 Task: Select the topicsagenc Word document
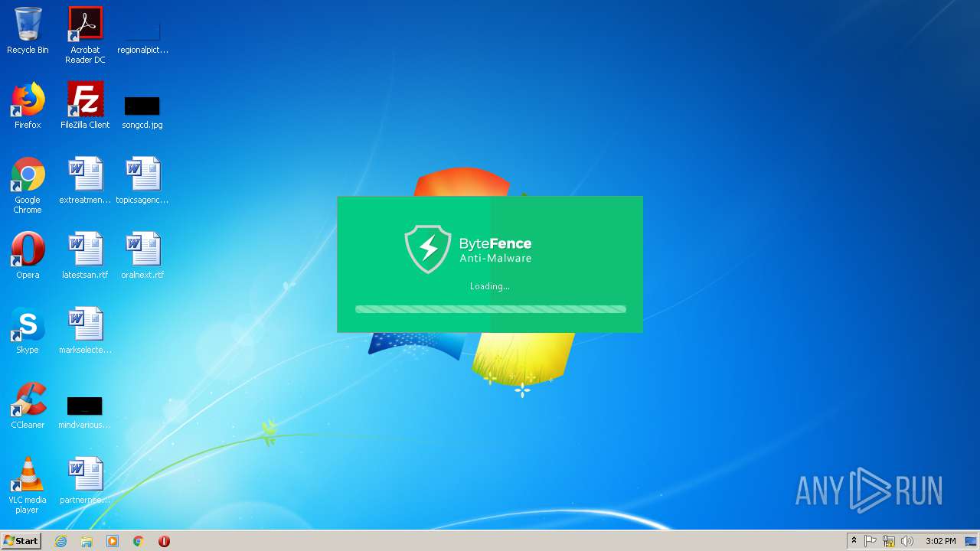pos(142,181)
